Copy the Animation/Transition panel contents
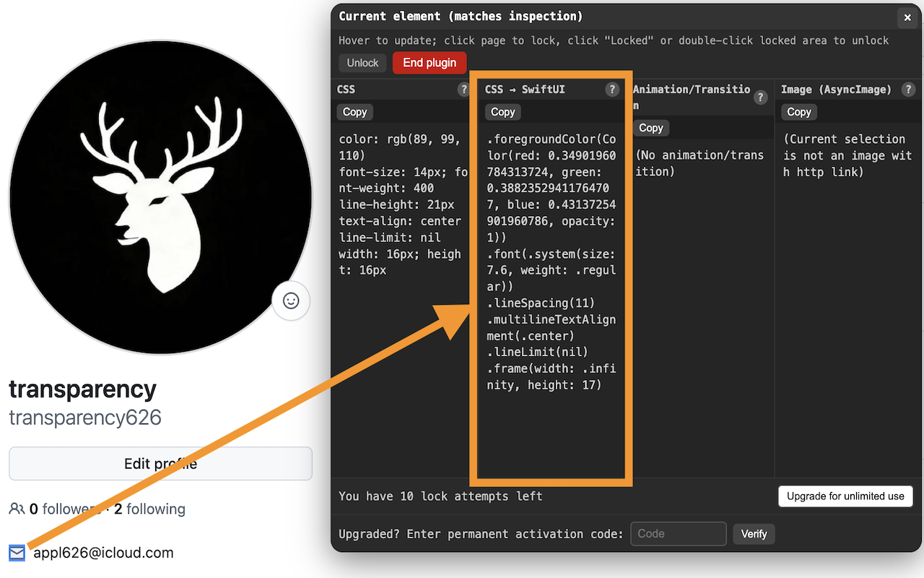Screen dimensions: 924x578 tap(650, 128)
